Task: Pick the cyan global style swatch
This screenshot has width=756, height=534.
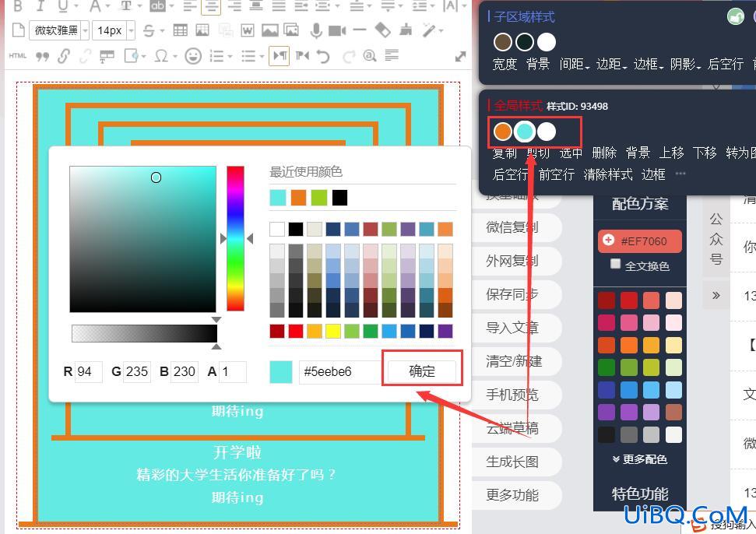Action: tap(525, 131)
